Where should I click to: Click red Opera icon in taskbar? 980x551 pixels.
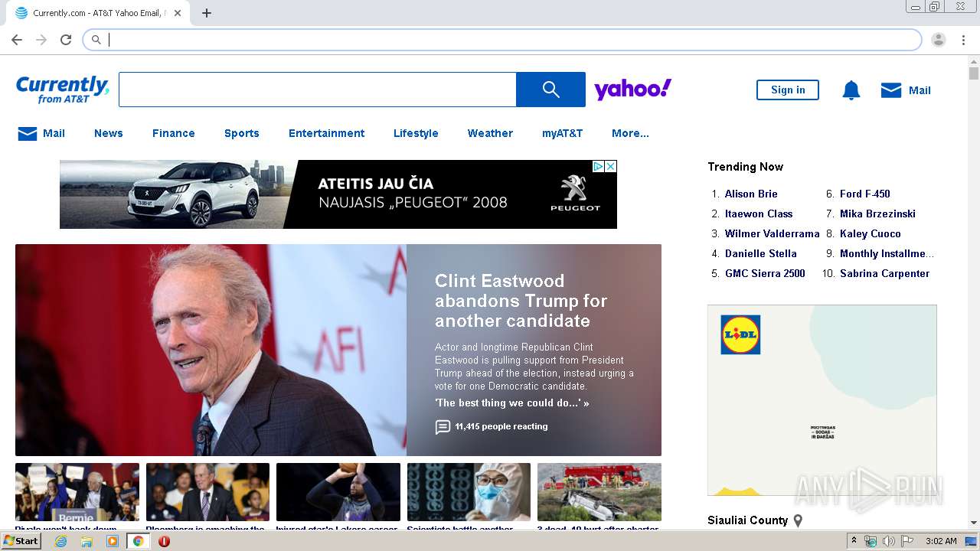pos(164,541)
